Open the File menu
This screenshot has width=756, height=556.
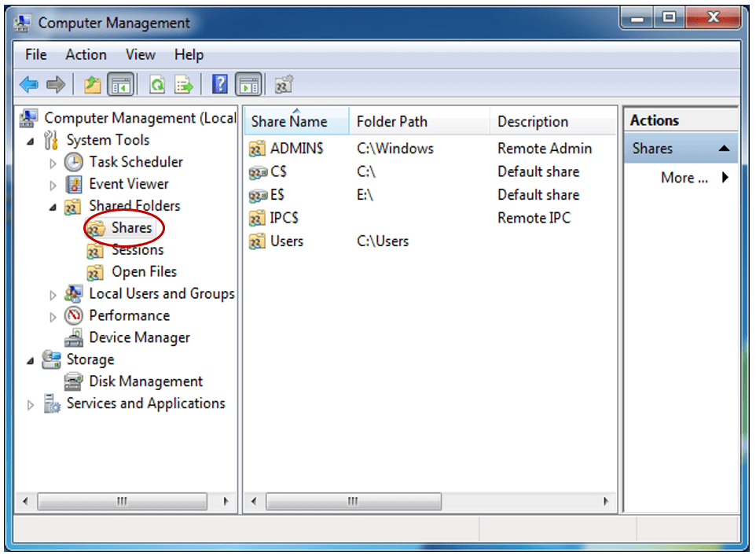[x=36, y=54]
